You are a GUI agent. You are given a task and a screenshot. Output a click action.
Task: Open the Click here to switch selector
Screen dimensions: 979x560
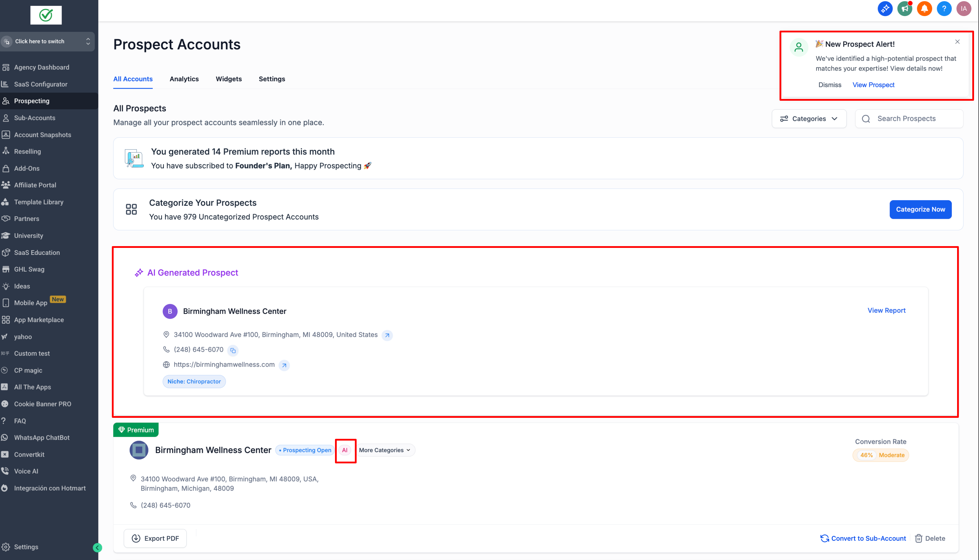[x=47, y=41]
